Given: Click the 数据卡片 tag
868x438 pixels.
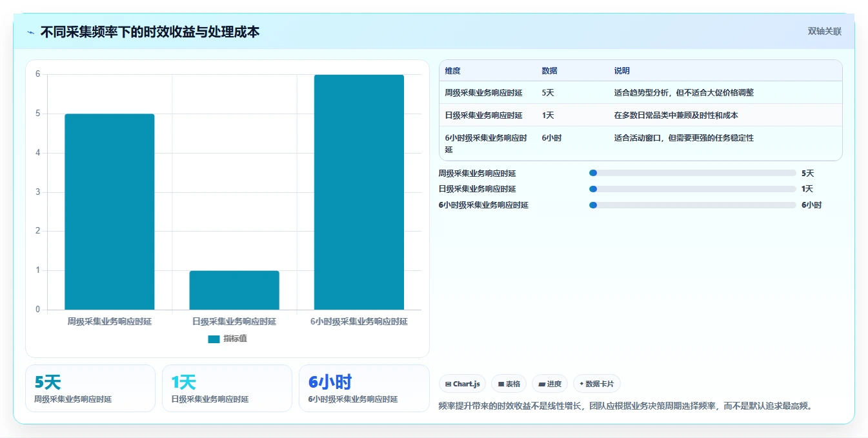Looking at the screenshot, I should [x=597, y=384].
